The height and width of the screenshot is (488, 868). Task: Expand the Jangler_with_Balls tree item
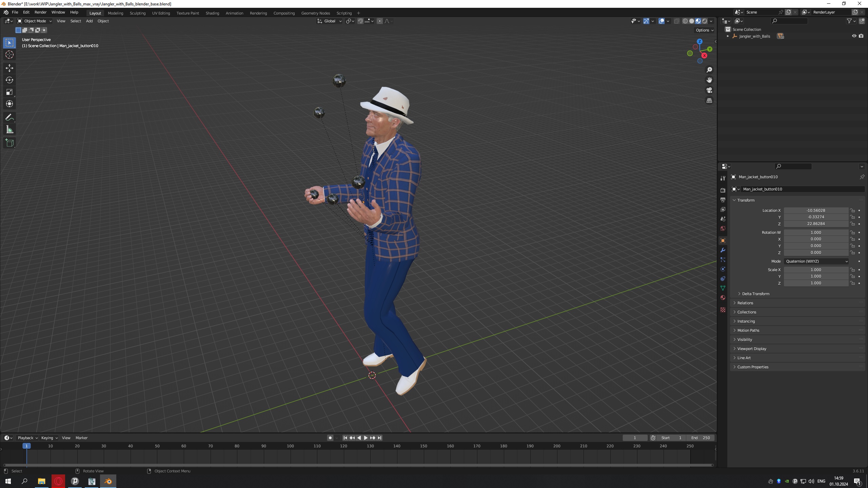coord(728,36)
